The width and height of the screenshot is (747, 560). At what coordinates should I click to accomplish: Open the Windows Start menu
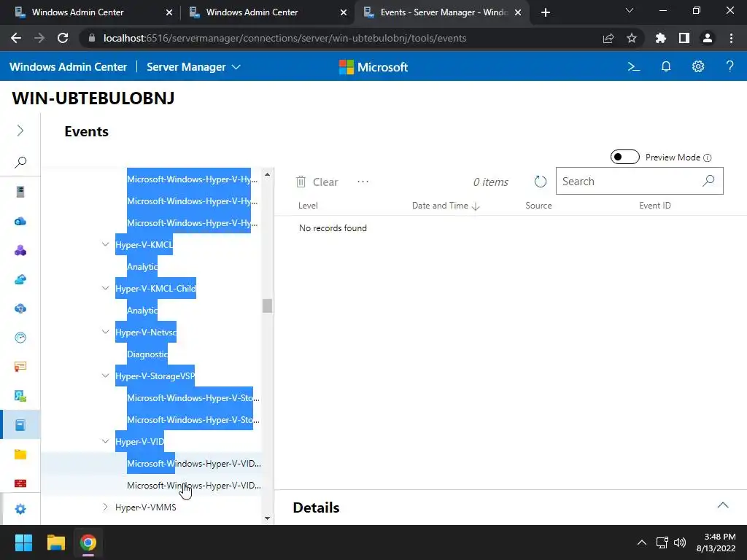tap(23, 542)
